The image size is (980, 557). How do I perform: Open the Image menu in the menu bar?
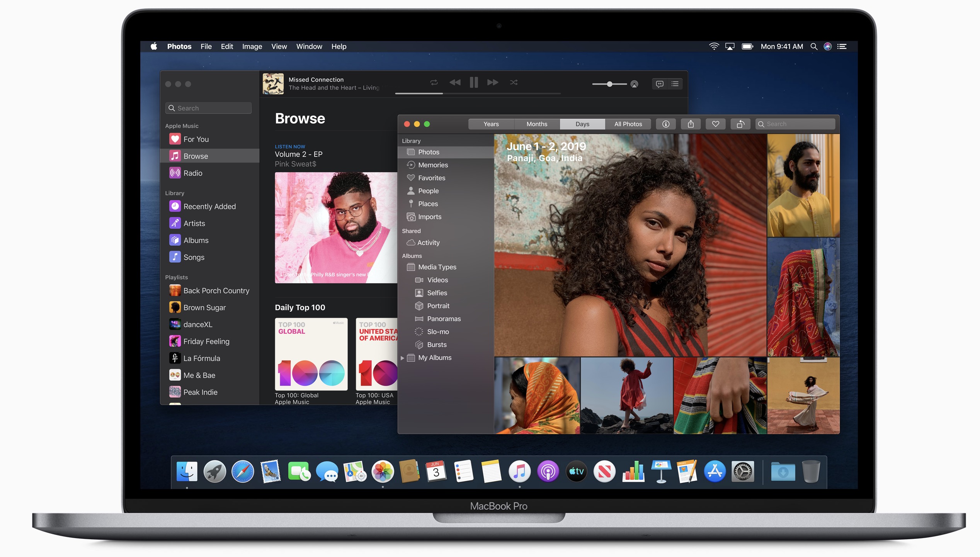pyautogui.click(x=252, y=46)
